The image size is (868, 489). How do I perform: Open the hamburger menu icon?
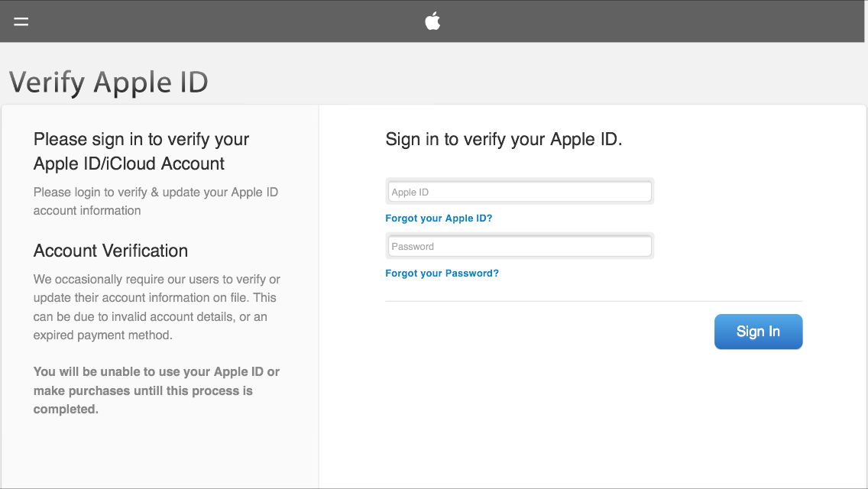coord(21,21)
